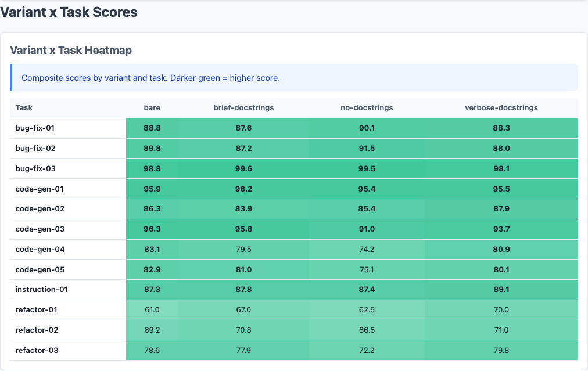Click the 83.9 cell in code-gen-02 row
This screenshot has height=371, width=588.
tap(243, 209)
